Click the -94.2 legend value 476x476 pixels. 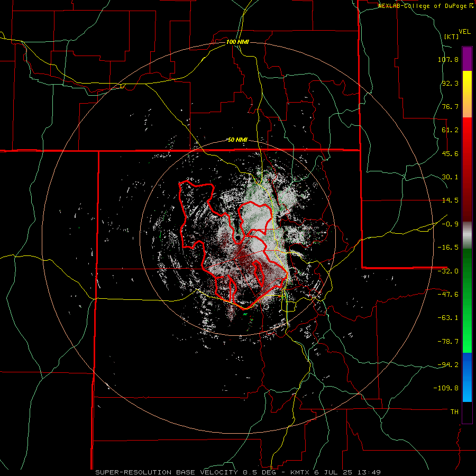point(448,365)
